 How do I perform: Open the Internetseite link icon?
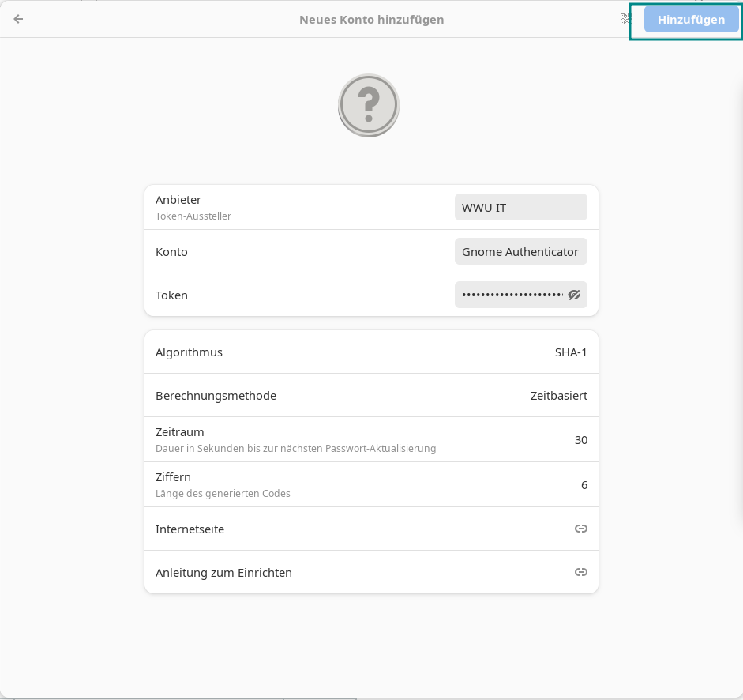pyautogui.click(x=580, y=529)
